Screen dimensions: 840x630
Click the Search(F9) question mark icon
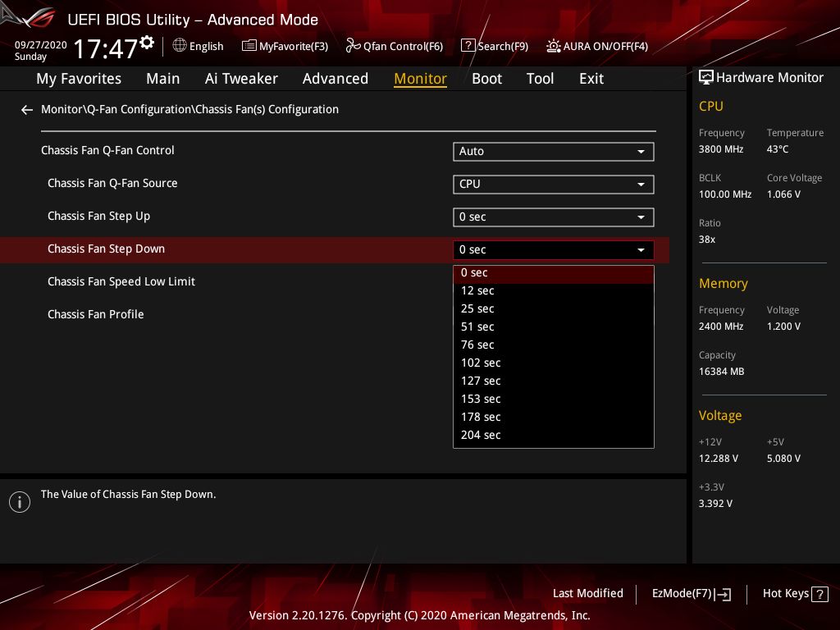[468, 46]
